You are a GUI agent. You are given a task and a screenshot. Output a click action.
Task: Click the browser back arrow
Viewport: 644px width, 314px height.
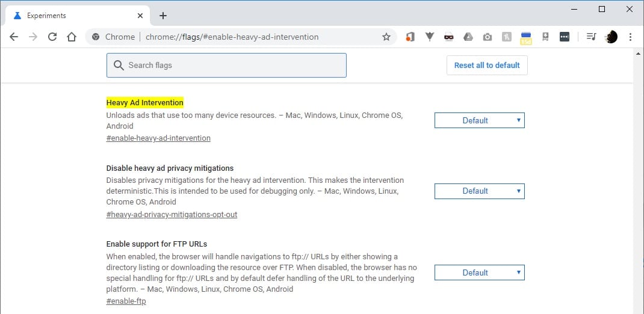point(14,37)
